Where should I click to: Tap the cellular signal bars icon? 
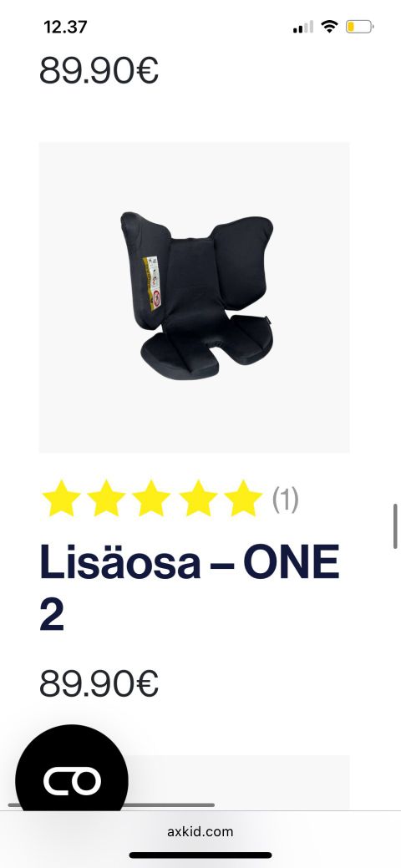coord(303,27)
